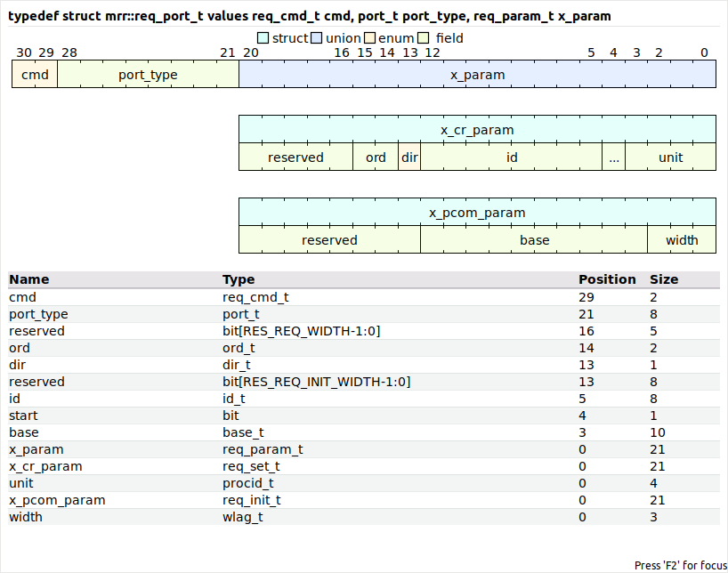Select the width field cell
728x573 pixels.
click(682, 240)
